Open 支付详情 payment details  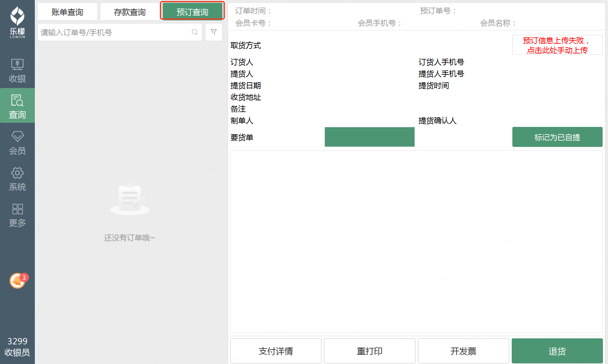(x=275, y=351)
